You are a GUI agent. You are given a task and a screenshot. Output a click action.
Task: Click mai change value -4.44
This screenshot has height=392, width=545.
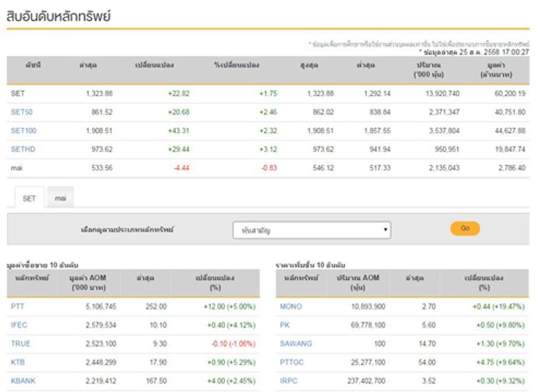(x=181, y=168)
